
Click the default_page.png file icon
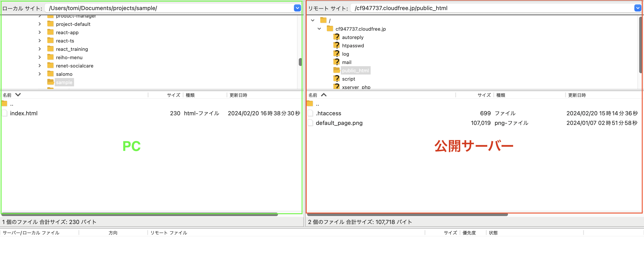tap(310, 123)
